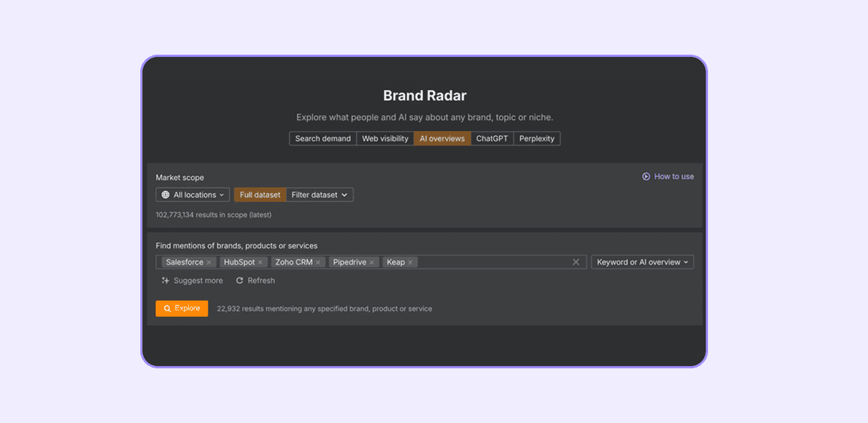Click the sparkle icon beside Suggest more
Viewport: 868px width, 423px height.
165,281
